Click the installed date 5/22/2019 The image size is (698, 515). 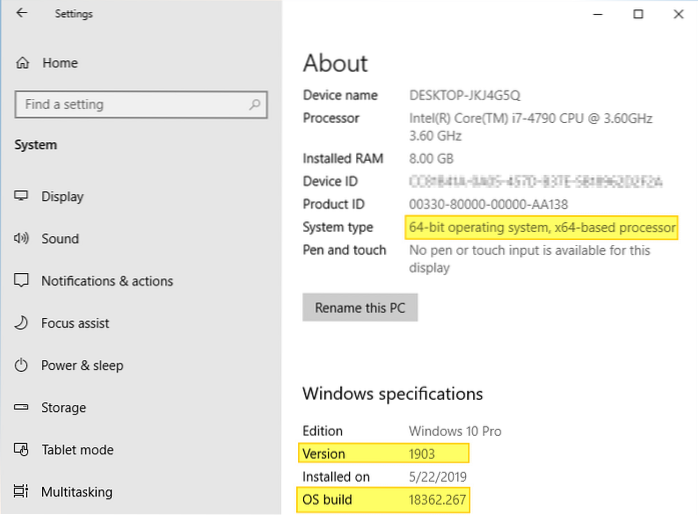tap(438, 477)
